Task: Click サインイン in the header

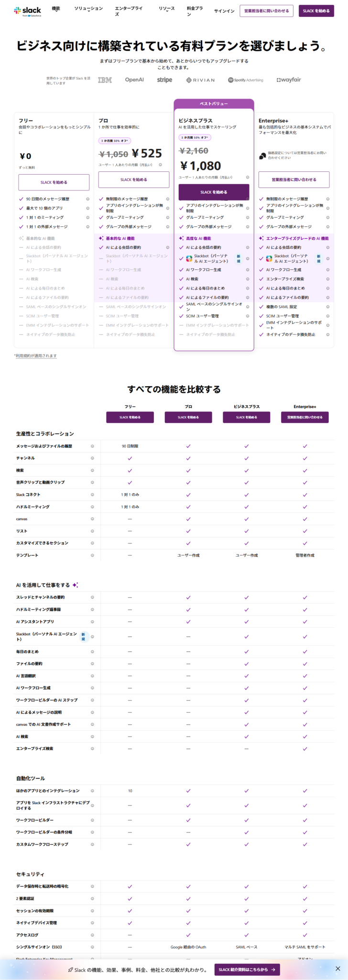Action: [x=224, y=11]
